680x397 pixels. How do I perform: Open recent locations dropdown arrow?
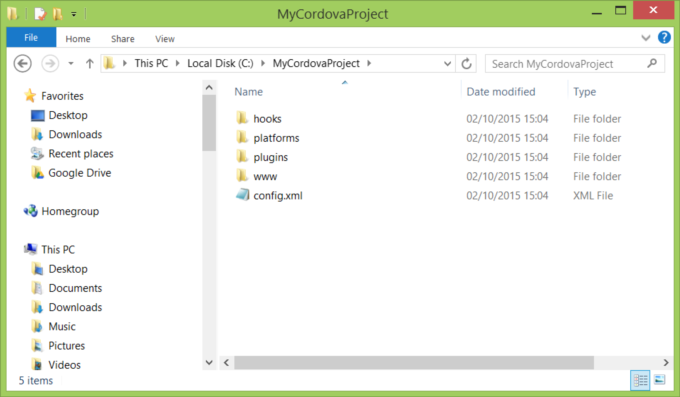pyautogui.click(x=71, y=64)
